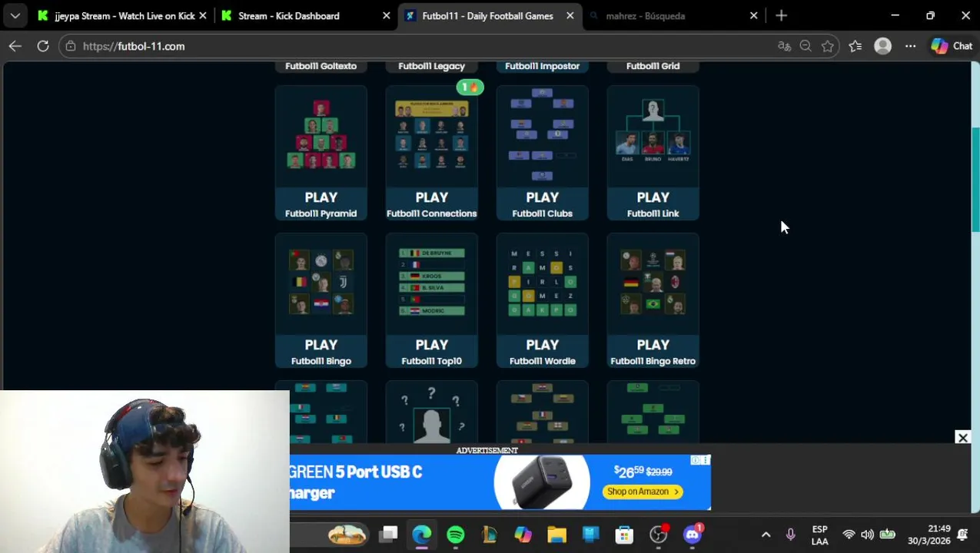Start the Futbol11 Wordle game
This screenshot has width=980, height=553.
(542, 300)
